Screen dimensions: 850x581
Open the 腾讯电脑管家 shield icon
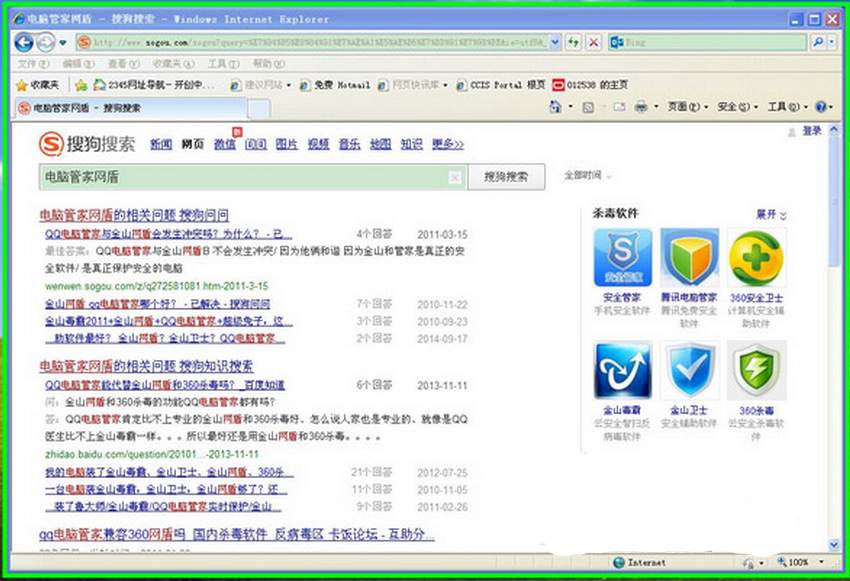689,257
